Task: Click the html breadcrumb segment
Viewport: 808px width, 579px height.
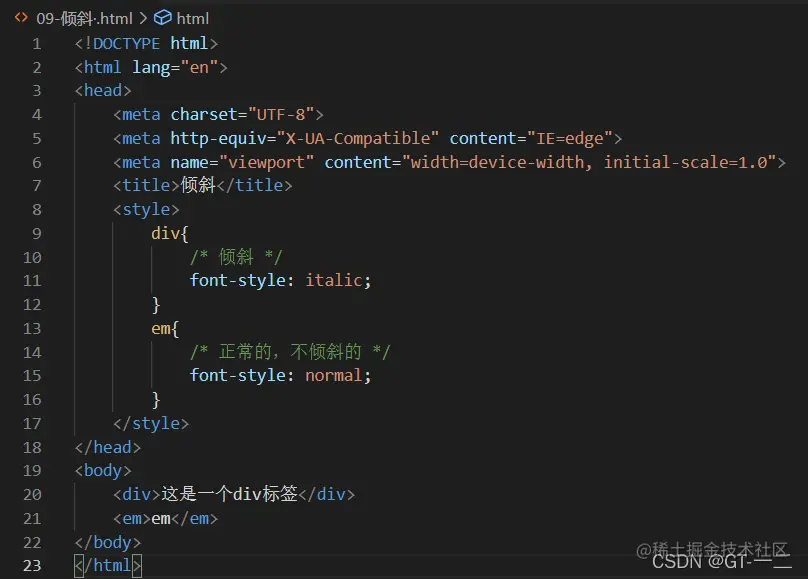Action: coord(192,19)
